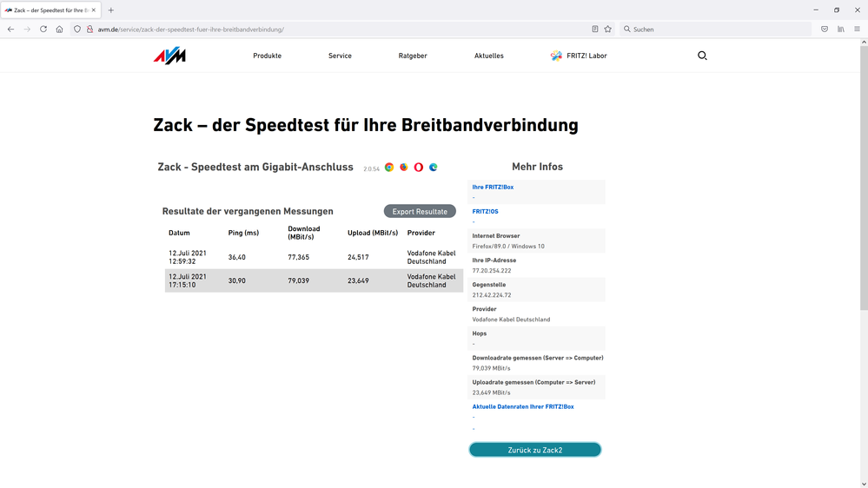868x488 pixels.
Task: Bookmark this page with the star icon
Action: click(608, 30)
